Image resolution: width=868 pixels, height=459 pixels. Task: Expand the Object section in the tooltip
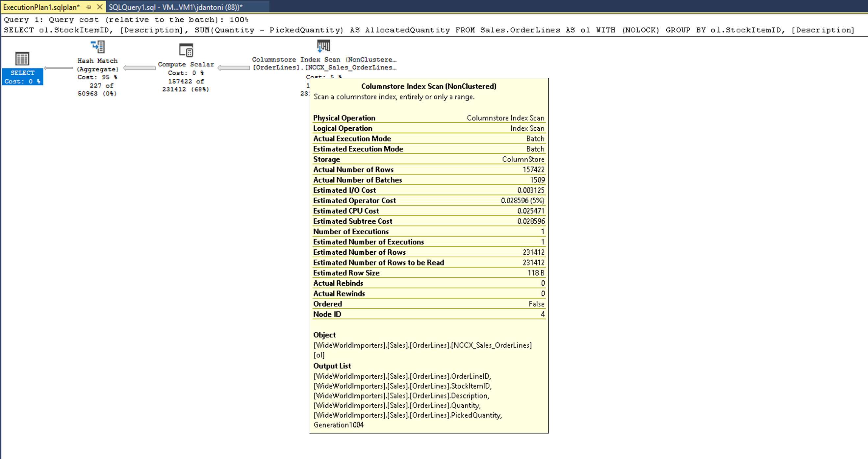324,335
